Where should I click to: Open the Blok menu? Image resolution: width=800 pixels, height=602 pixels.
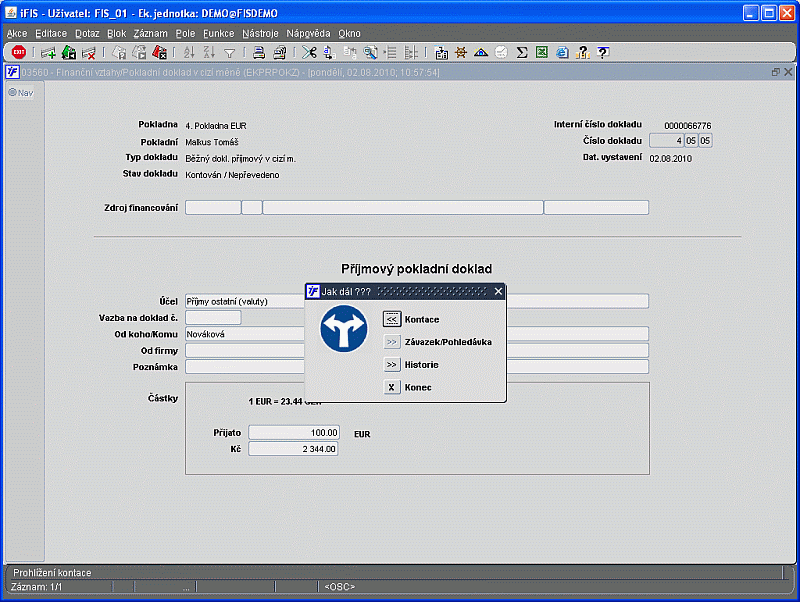coord(116,33)
